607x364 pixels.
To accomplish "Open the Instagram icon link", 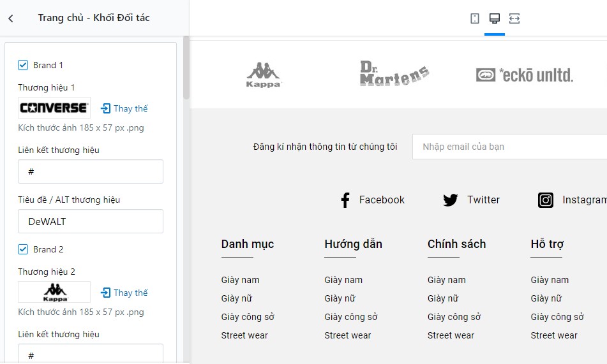I will coord(546,200).
